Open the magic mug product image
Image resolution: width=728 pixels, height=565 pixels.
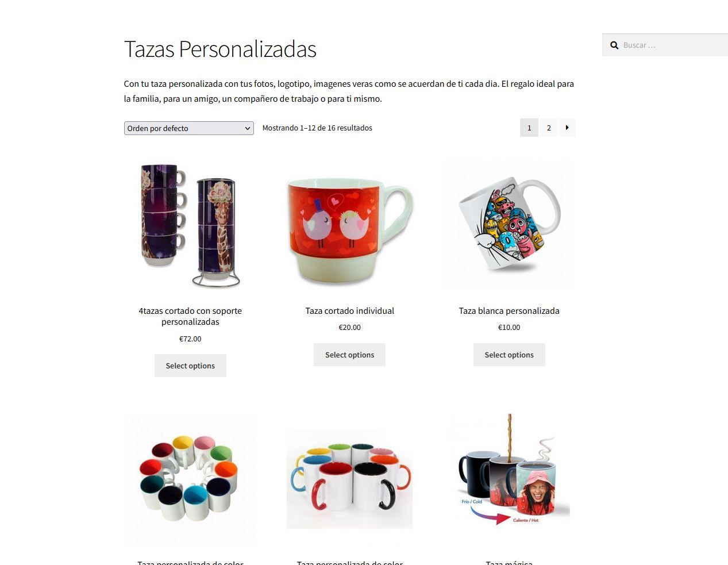(509, 479)
